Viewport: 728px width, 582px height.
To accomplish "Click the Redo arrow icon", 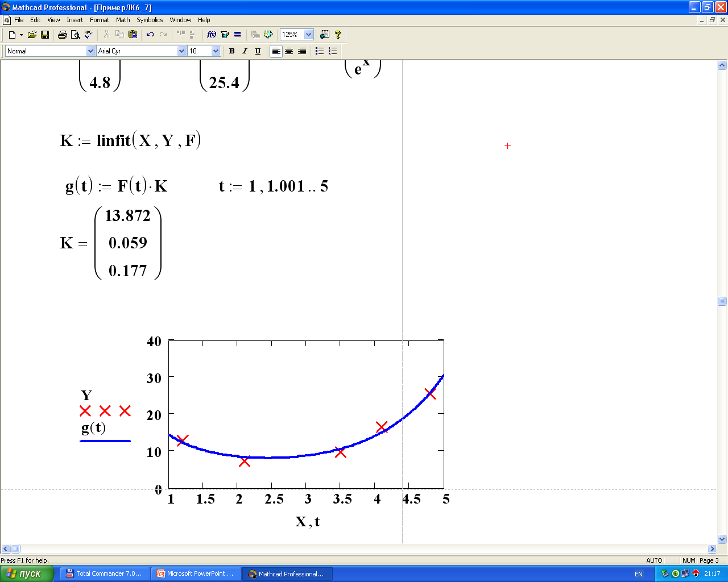I will click(163, 35).
